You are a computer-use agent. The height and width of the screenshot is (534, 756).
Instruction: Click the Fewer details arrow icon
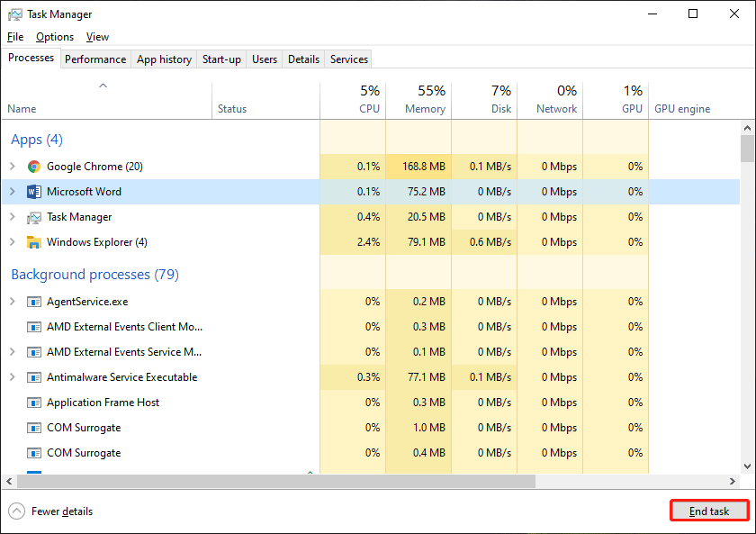16,511
